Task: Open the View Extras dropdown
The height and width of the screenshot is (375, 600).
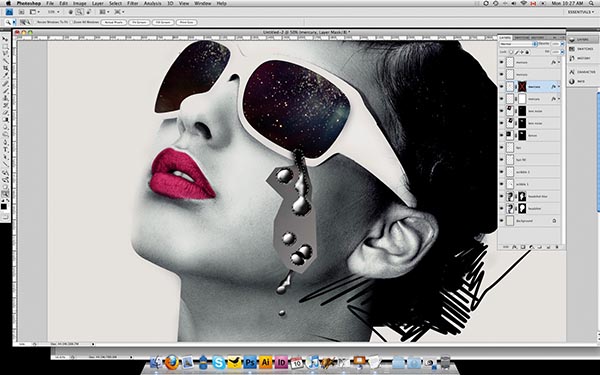Action: point(34,12)
